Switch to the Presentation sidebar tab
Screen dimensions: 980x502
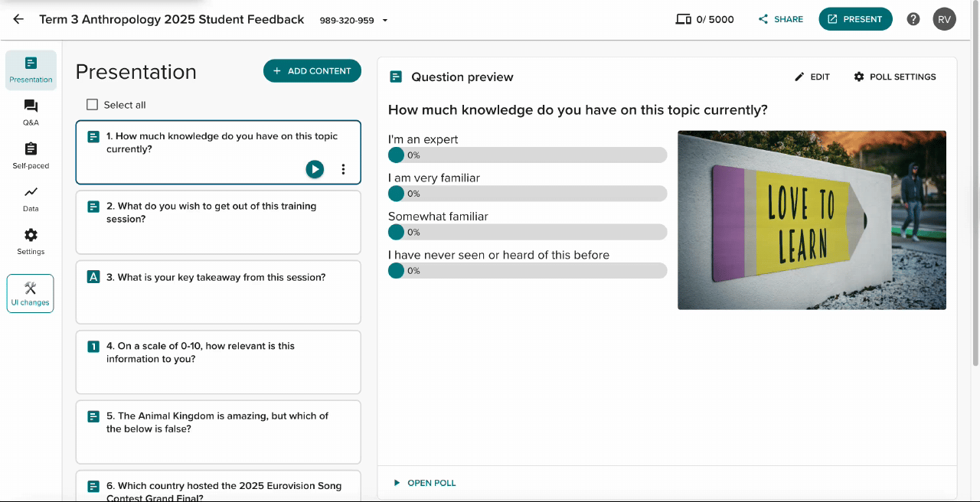click(x=31, y=70)
